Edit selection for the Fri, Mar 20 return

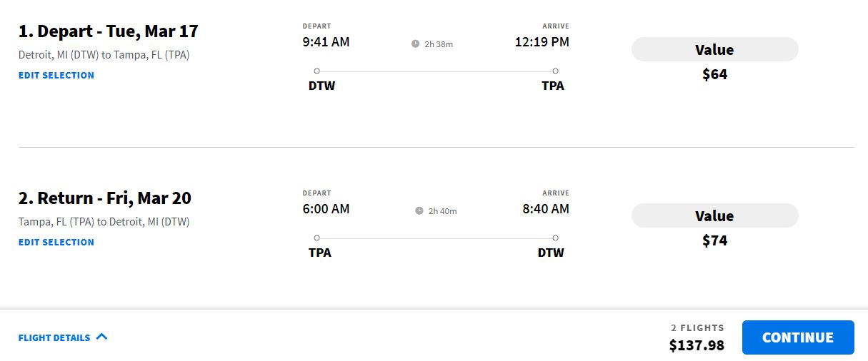point(56,243)
